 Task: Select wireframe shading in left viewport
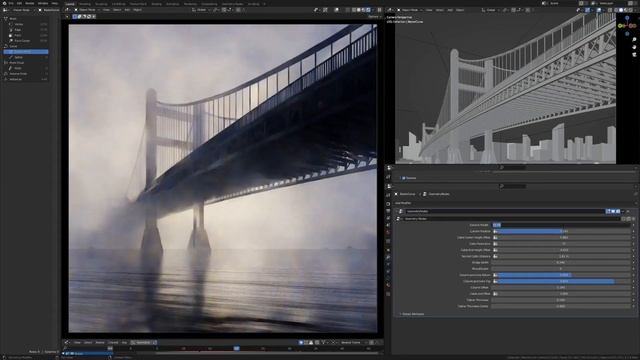tap(353, 9)
